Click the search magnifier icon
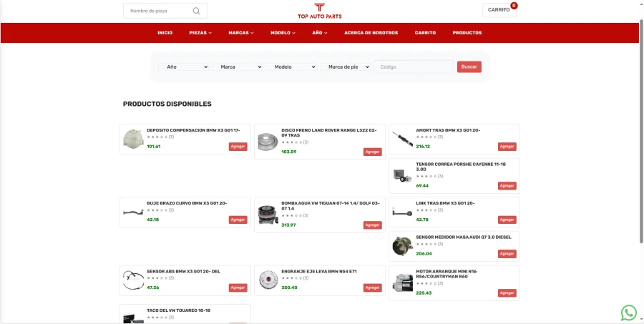Image resolution: width=644 pixels, height=324 pixels. pyautogui.click(x=196, y=11)
